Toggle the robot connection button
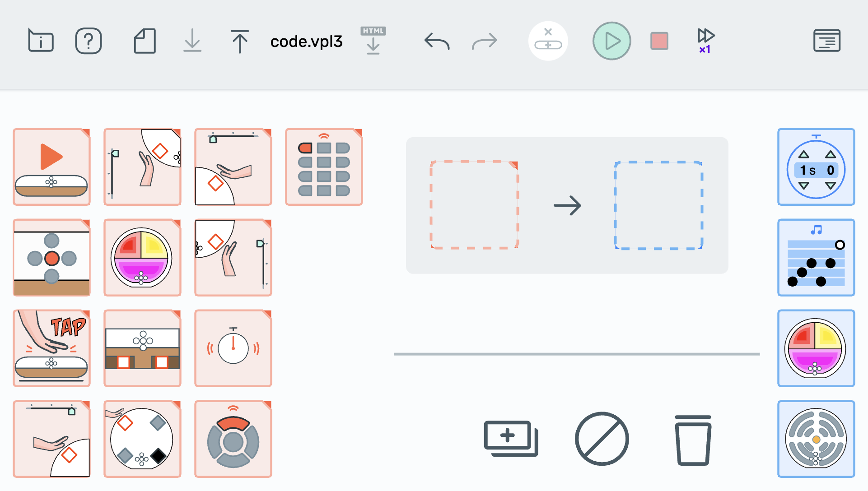The width and height of the screenshot is (868, 491). click(x=548, y=41)
